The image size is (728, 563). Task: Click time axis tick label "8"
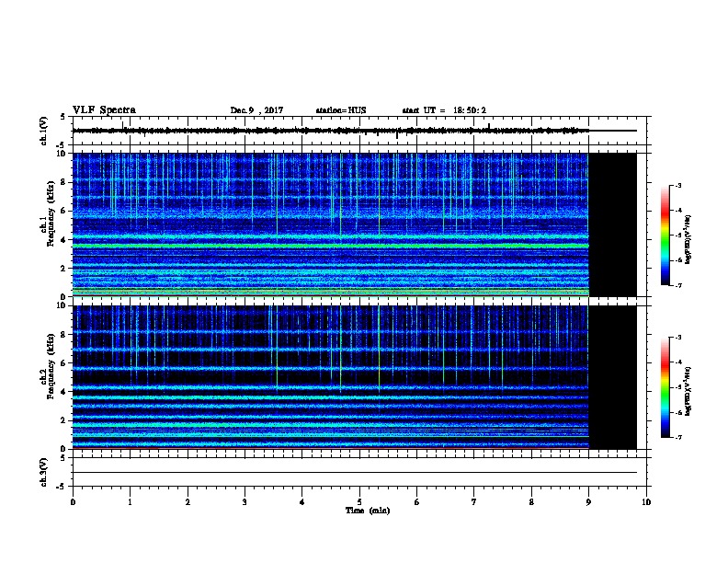point(531,502)
